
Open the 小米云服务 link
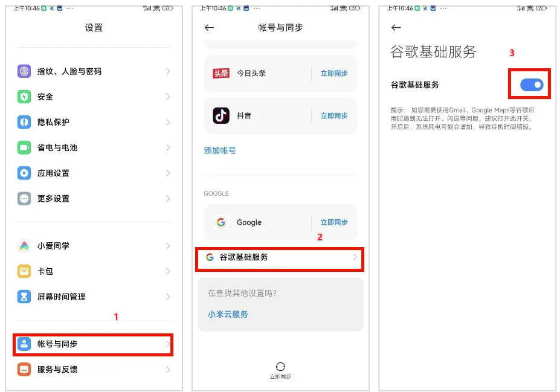[228, 314]
